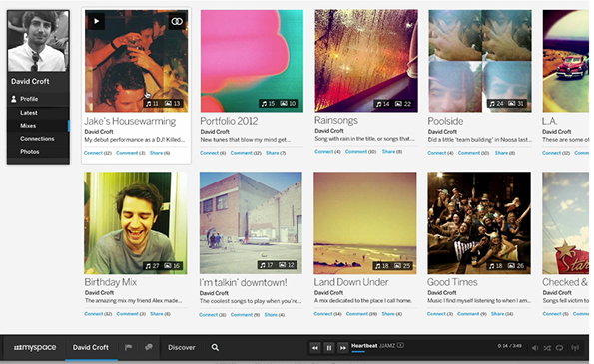The image size is (594, 364).
Task: Click the David Croft profile picture
Action: click(x=38, y=41)
